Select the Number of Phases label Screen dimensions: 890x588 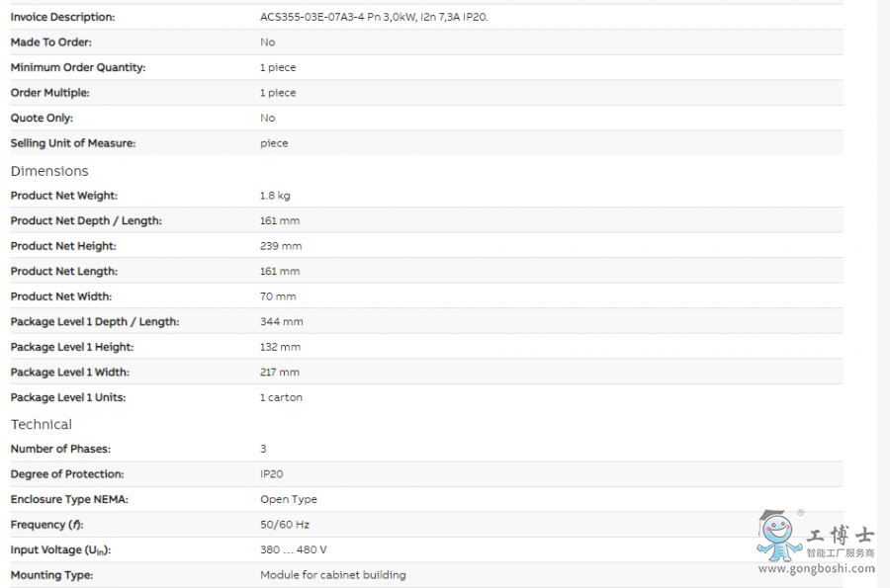click(x=60, y=449)
